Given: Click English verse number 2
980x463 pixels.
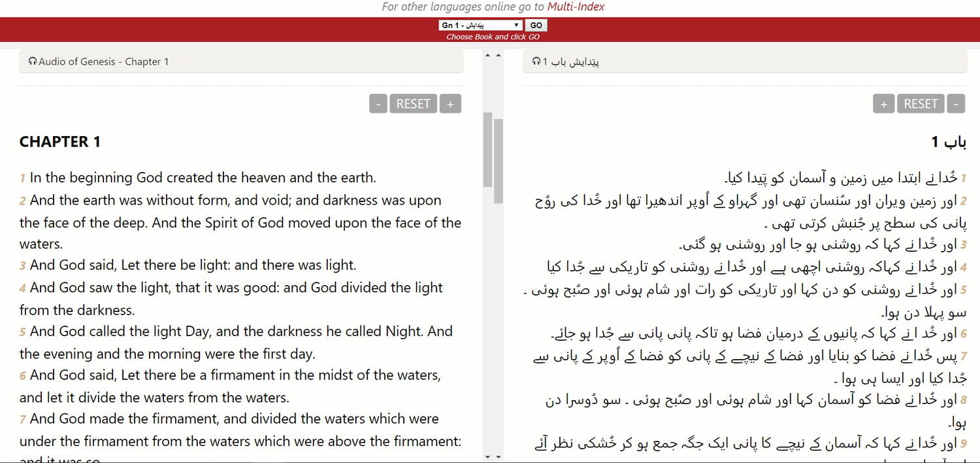Looking at the screenshot, I should pos(22,201).
